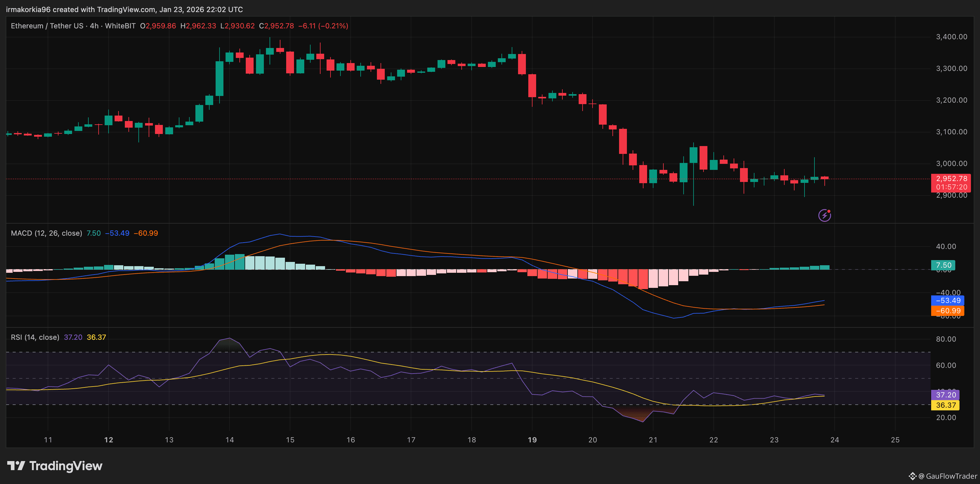Click the orange -60.99 signal value tag
Image resolution: width=980 pixels, height=484 pixels.
click(948, 311)
